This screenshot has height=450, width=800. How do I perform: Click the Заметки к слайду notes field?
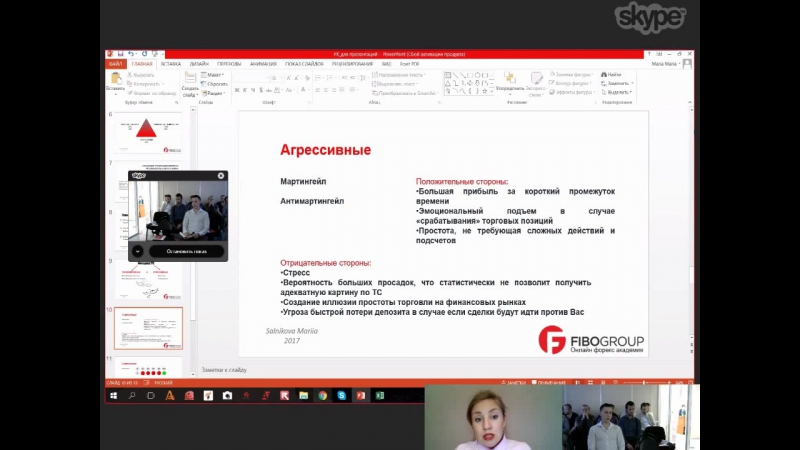[224, 370]
